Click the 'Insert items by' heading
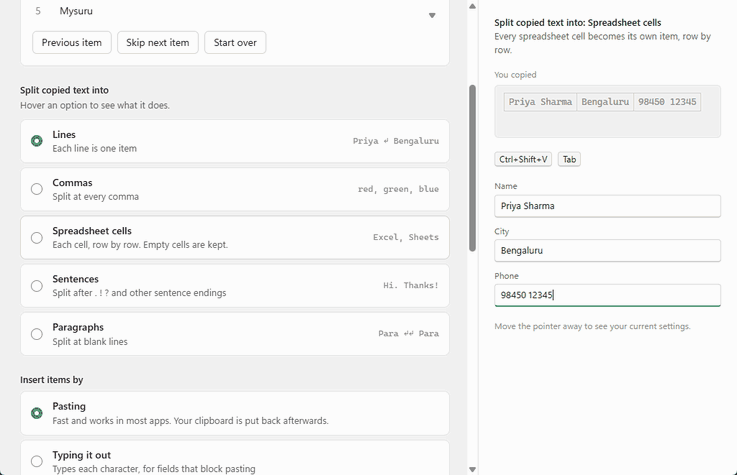737x475 pixels. tap(52, 380)
